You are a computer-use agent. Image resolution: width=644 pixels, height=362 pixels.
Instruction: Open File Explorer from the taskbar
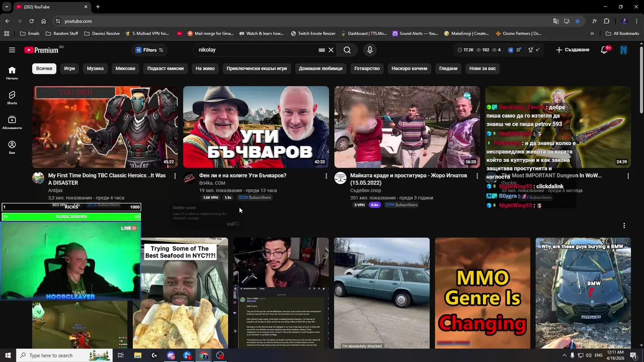point(137,355)
